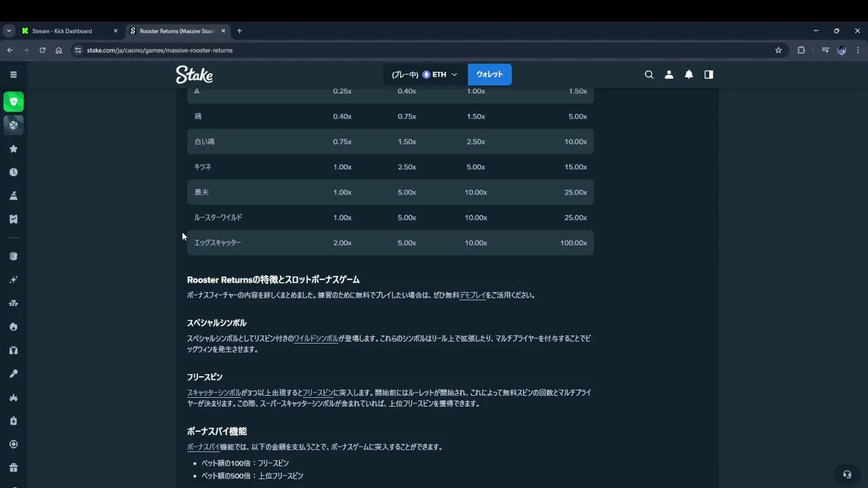This screenshot has width=868, height=488.
Task: Follow the ボーナスバイ link
Action: click(203, 447)
